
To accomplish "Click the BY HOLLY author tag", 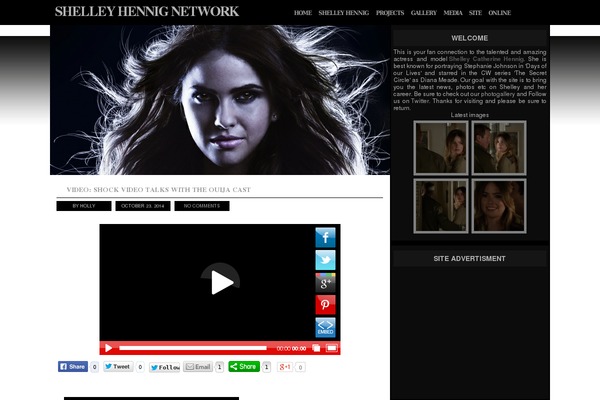I will coord(84,206).
